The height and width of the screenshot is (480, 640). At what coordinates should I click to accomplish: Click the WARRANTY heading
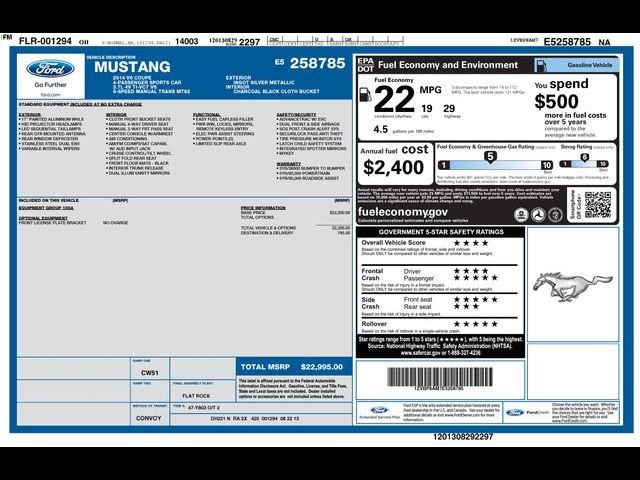pos(289,164)
